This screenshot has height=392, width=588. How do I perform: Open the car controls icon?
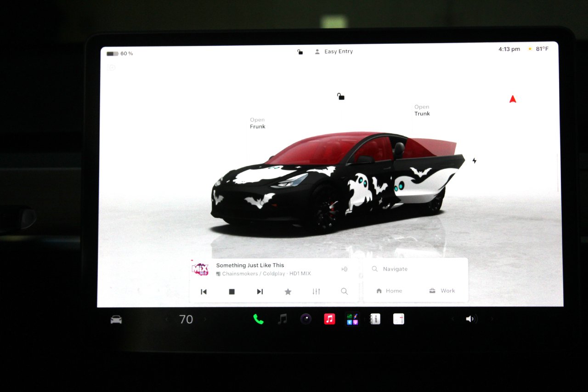point(116,319)
